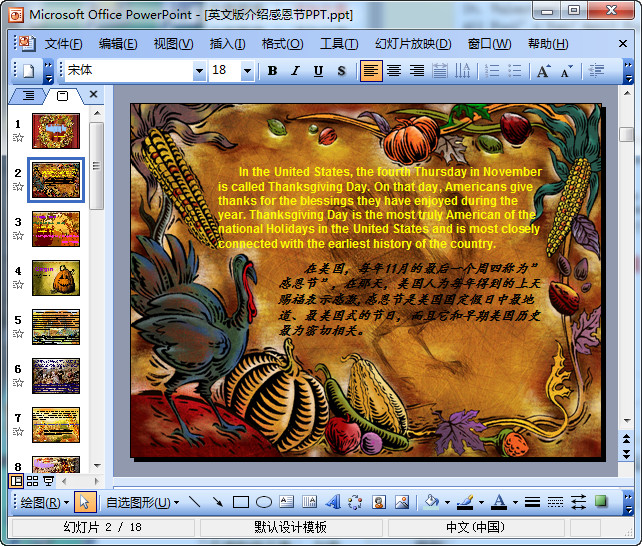Toggle bulleted list
This screenshot has width=642, height=546.
pyautogui.click(x=515, y=71)
